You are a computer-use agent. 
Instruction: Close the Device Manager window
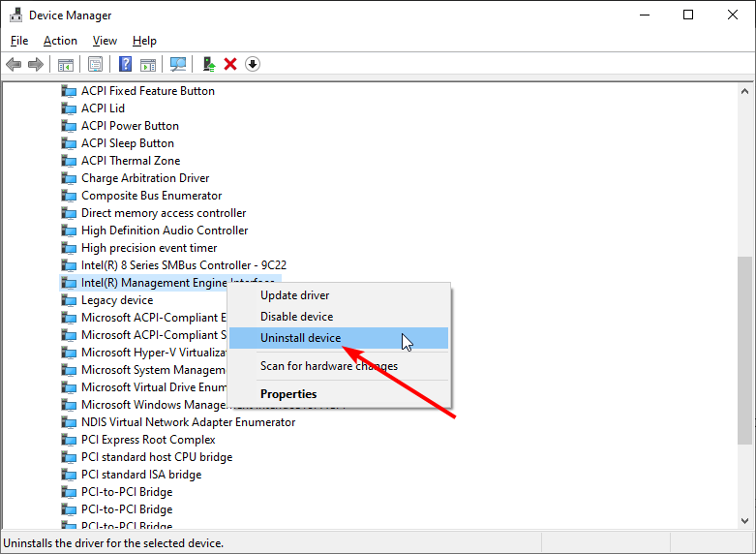(733, 15)
